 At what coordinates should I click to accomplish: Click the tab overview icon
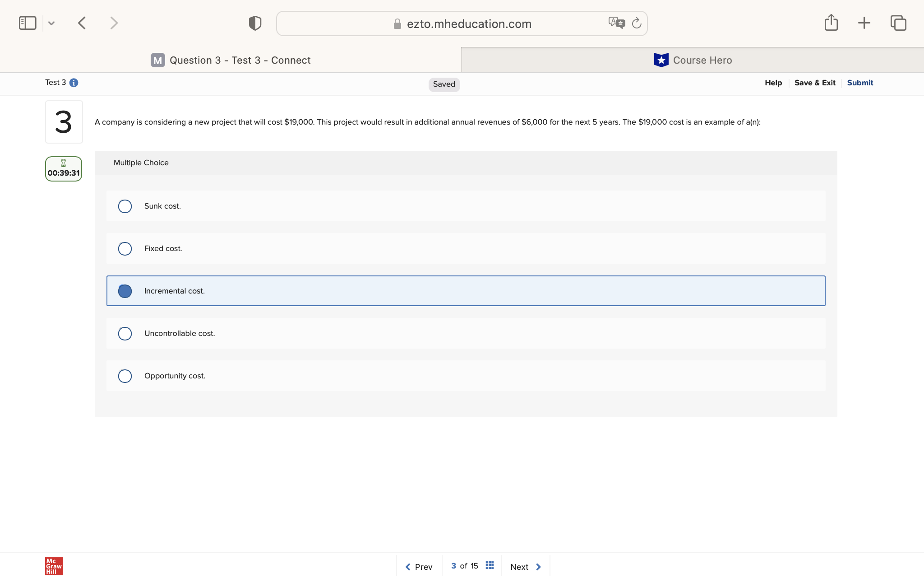pos(898,23)
